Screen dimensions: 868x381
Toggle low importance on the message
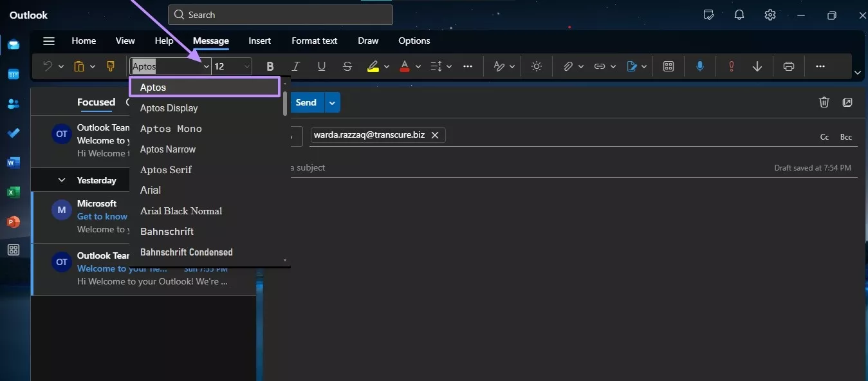tap(757, 66)
